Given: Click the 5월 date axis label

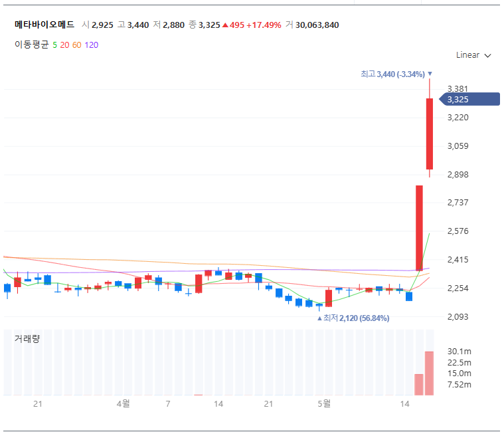Looking at the screenshot, I should (x=324, y=403).
